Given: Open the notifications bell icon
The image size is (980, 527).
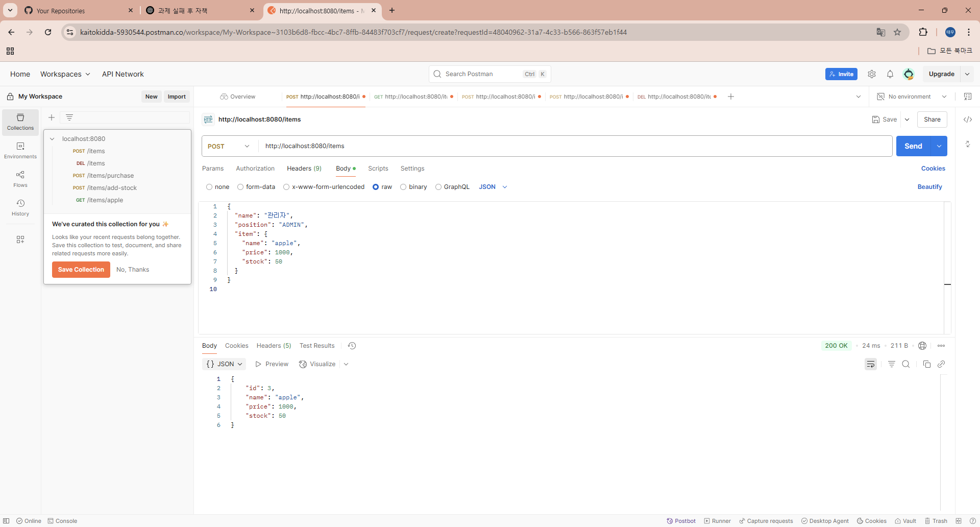Looking at the screenshot, I should [x=890, y=74].
